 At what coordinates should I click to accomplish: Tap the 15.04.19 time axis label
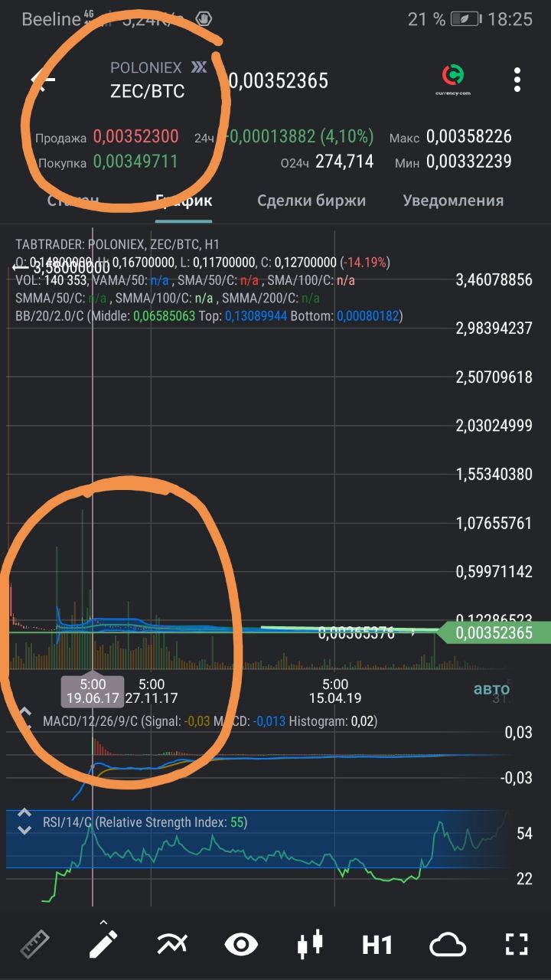click(335, 691)
